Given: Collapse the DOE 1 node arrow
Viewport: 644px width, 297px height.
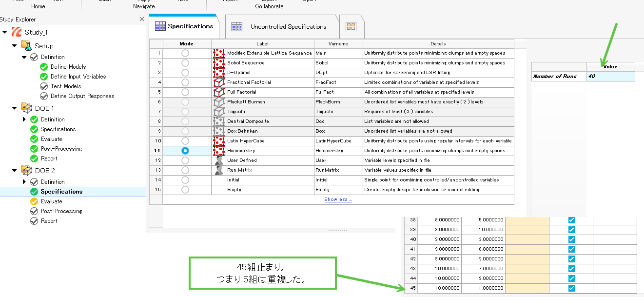Looking at the screenshot, I should pyautogui.click(x=15, y=108).
